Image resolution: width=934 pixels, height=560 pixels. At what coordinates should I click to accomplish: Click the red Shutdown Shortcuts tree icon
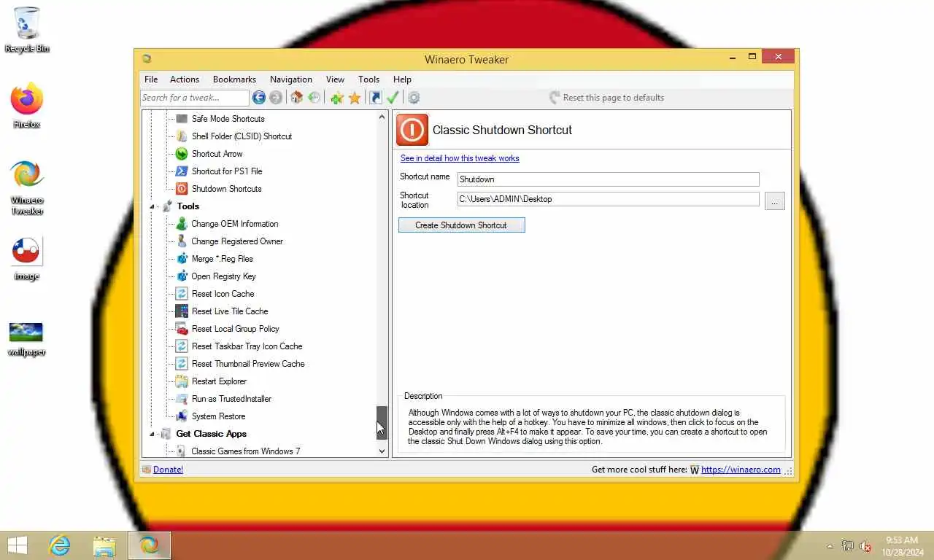(x=182, y=189)
